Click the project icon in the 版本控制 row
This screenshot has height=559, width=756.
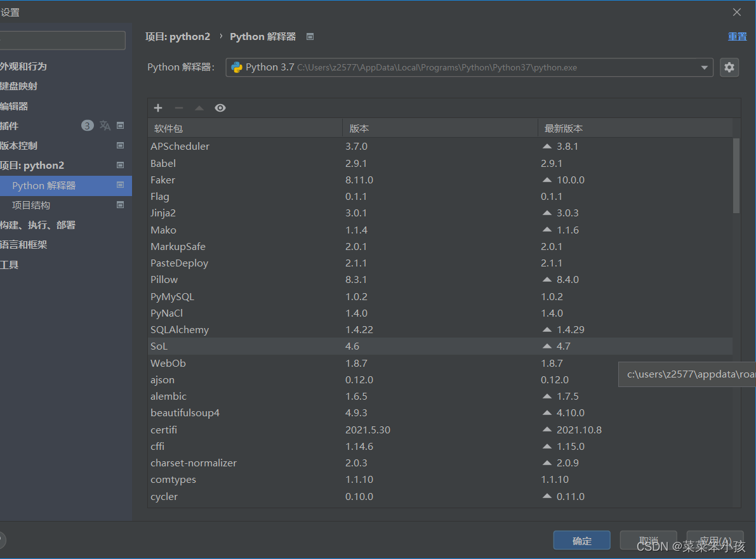[x=121, y=145]
